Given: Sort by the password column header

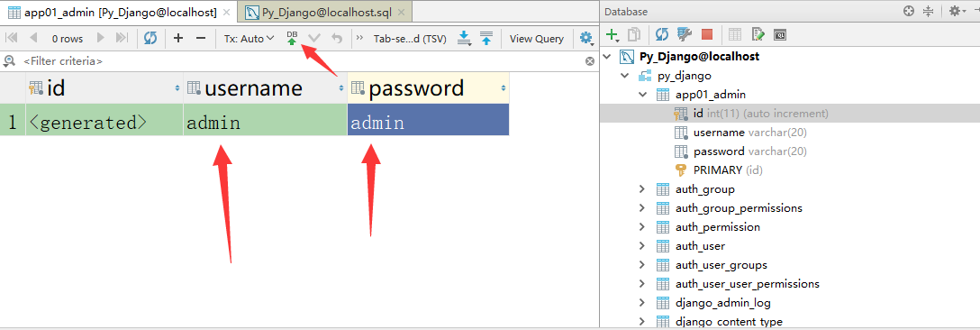Looking at the screenshot, I should coord(428,88).
